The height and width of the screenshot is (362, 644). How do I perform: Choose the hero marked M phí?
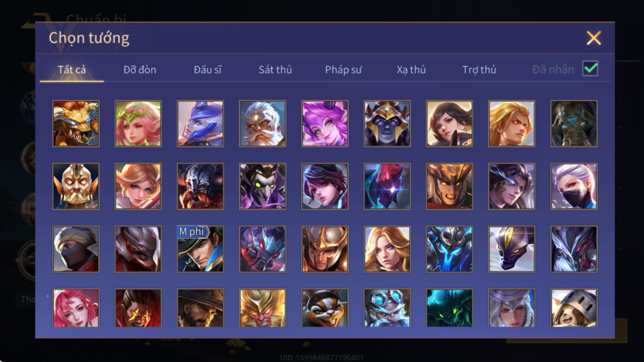pyautogui.click(x=200, y=249)
